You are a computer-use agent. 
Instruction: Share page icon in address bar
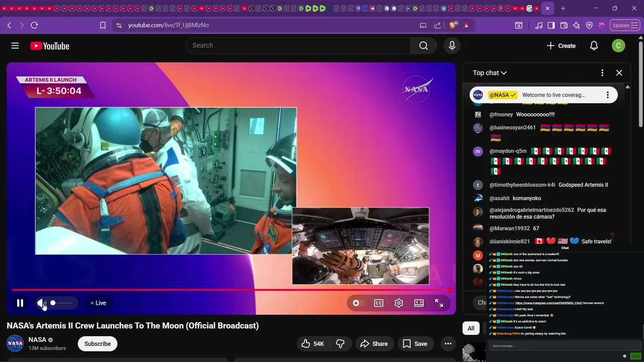click(437, 25)
